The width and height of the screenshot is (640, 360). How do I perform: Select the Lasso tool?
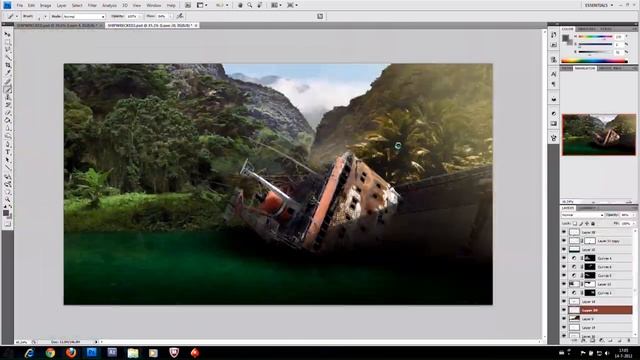coord(7,50)
